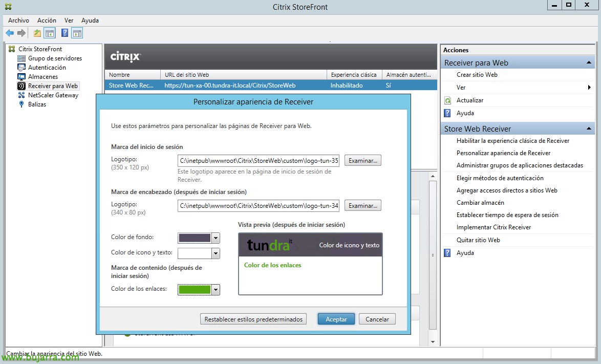601x364 pixels.
Task: Click the Citrix StoreFront root node icon
Action: click(x=12, y=49)
